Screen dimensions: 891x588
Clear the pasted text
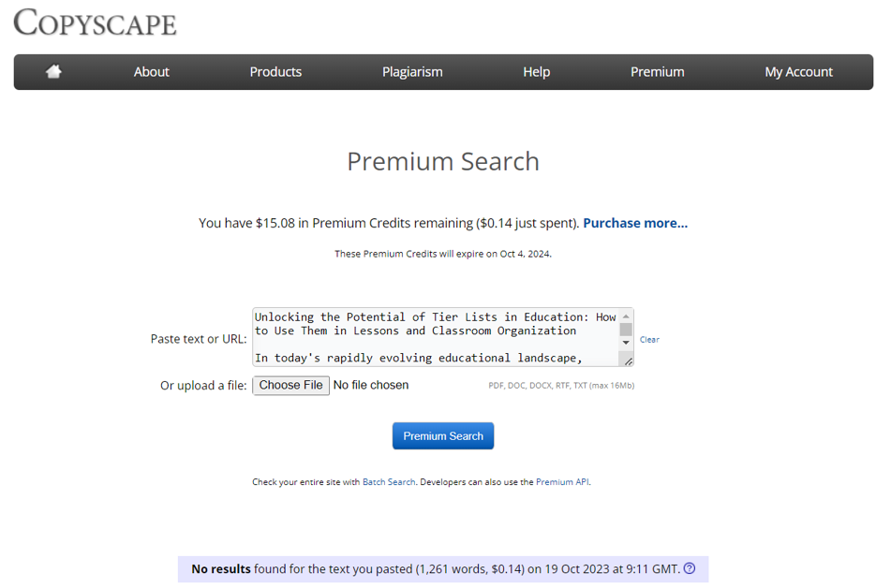pyautogui.click(x=649, y=340)
